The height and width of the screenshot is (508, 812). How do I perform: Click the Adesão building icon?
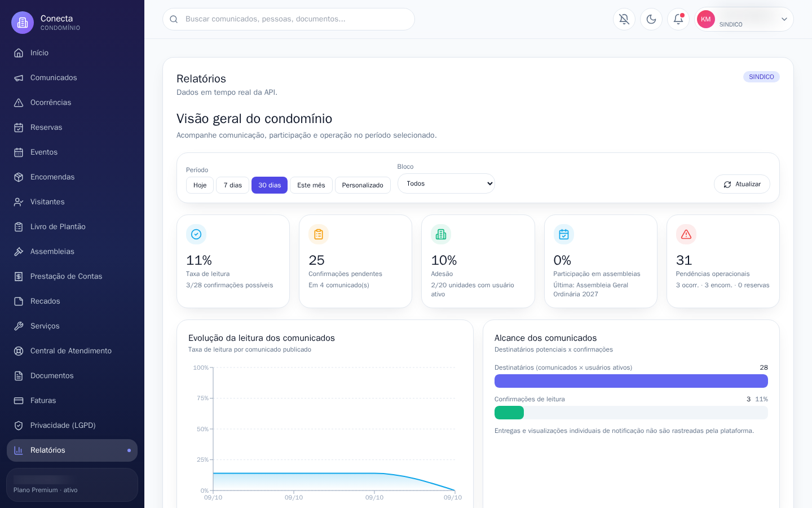pyautogui.click(x=441, y=234)
